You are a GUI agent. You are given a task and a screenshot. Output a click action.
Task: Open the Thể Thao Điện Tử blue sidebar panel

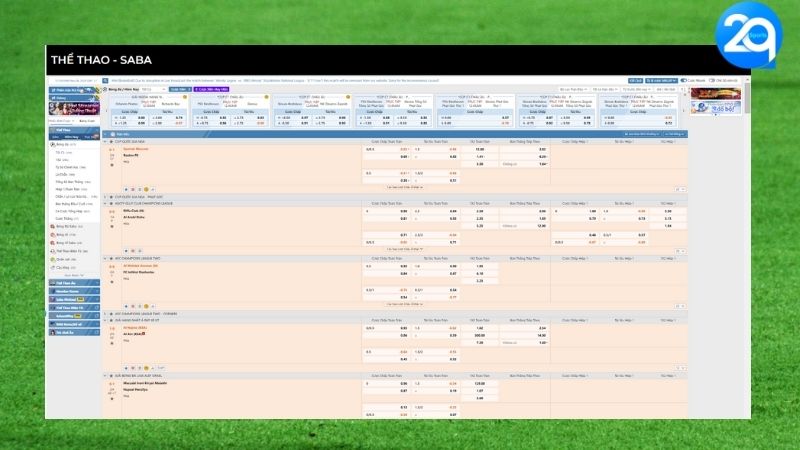coord(74,308)
